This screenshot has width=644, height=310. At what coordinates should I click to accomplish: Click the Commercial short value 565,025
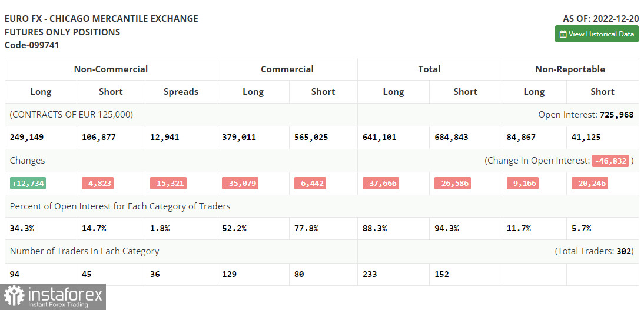coord(311,137)
